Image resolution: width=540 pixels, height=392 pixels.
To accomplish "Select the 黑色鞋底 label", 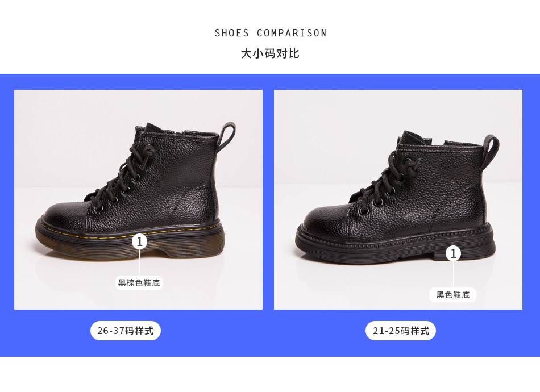I will [453, 294].
